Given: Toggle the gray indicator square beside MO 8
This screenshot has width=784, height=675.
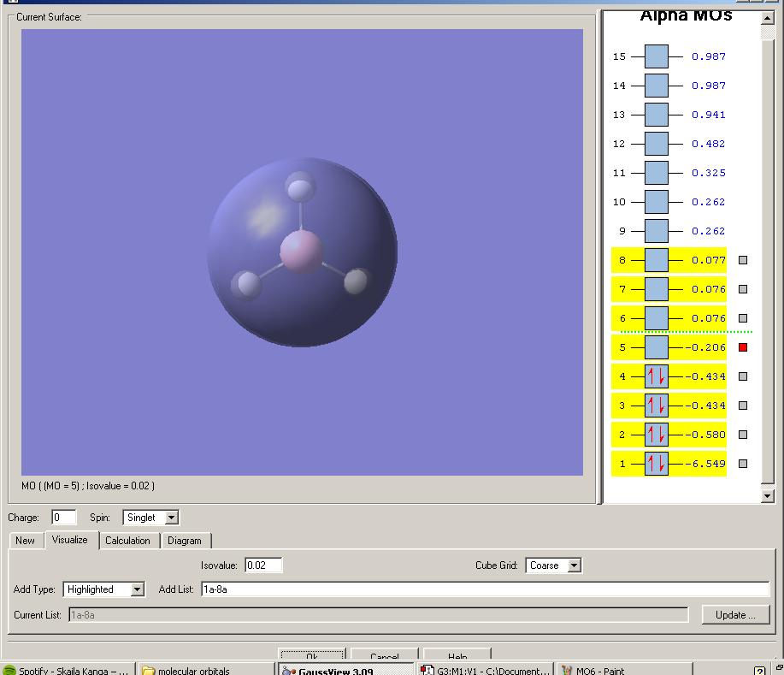Looking at the screenshot, I should [743, 260].
